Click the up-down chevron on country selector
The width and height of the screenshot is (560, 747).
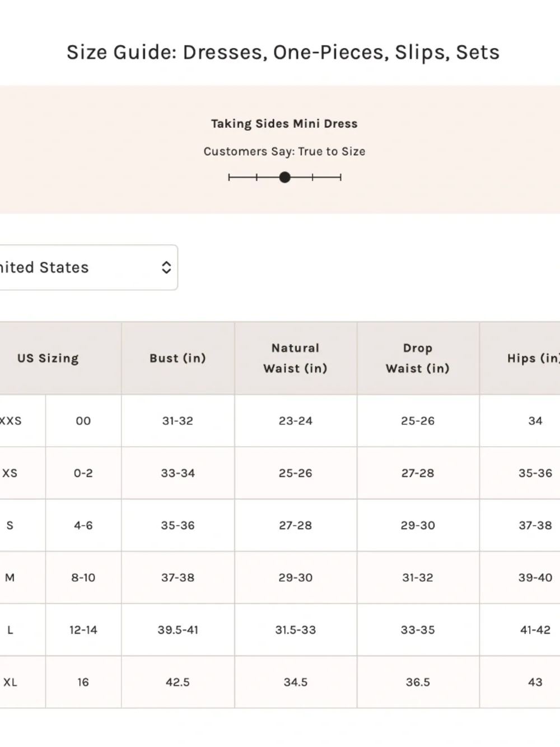(166, 267)
